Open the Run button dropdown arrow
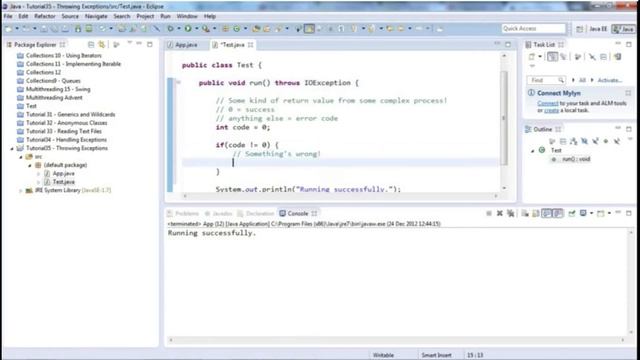 (x=196, y=29)
